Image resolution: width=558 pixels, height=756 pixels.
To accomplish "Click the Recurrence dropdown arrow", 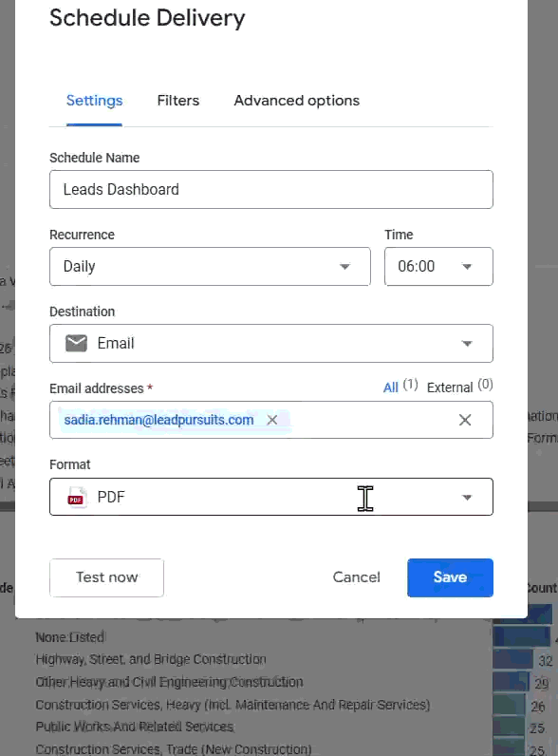I will (x=344, y=267).
